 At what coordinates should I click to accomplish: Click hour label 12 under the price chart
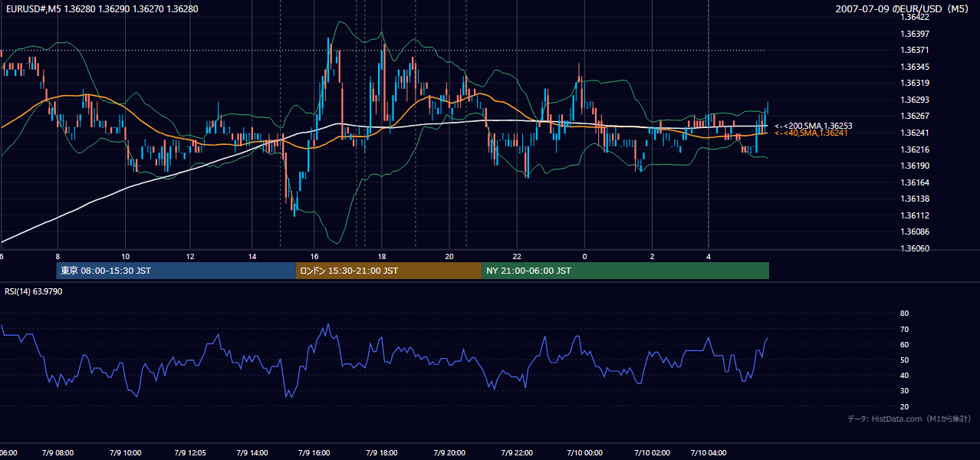(x=189, y=256)
